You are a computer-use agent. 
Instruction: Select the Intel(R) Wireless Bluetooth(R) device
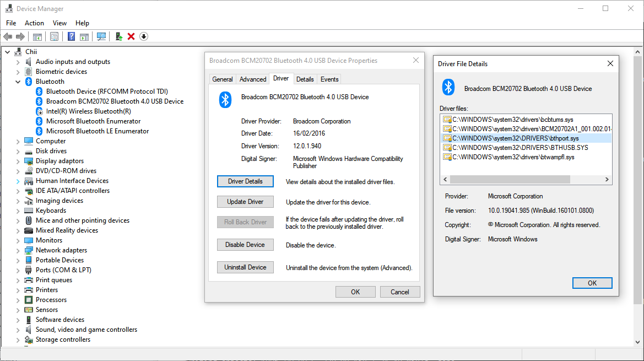(x=88, y=111)
